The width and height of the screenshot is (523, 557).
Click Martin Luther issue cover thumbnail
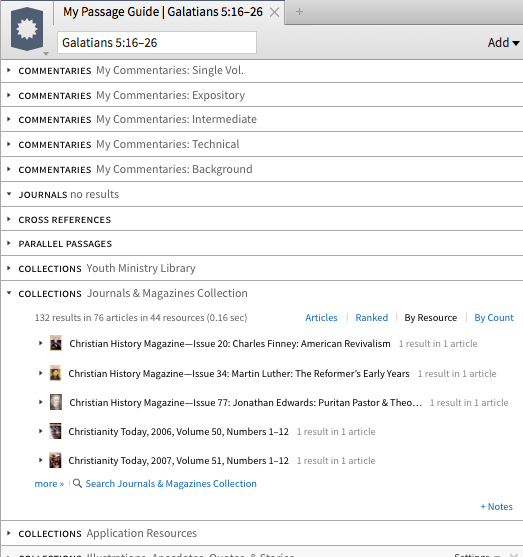55,373
